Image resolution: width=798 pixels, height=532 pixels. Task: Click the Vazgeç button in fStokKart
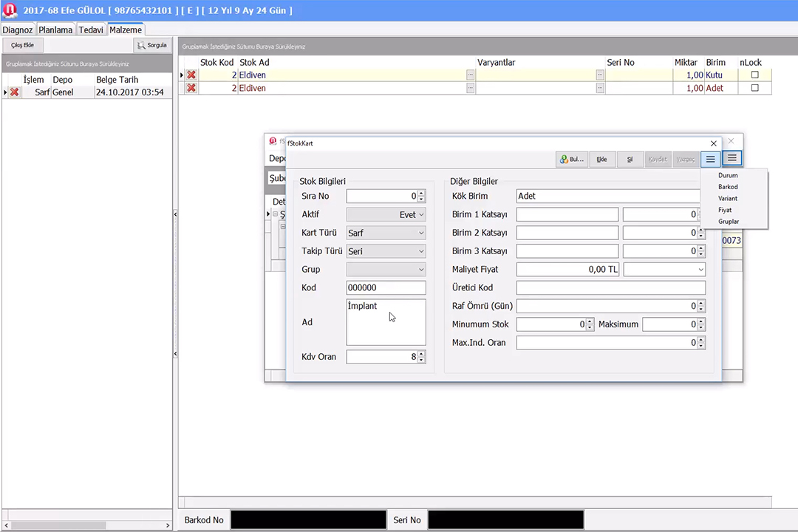(685, 160)
